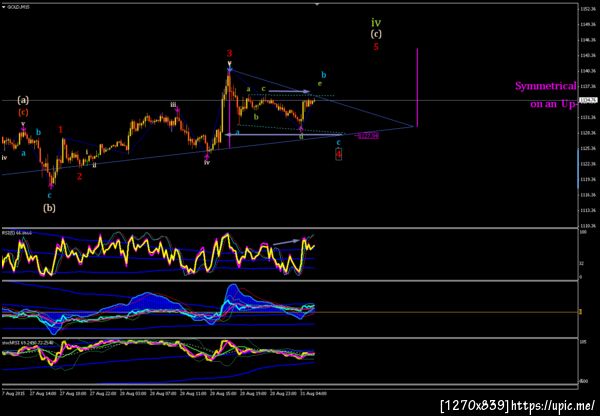Select the green 'iv' label at the top
Image resolution: width=600 pixels, height=416 pixels.
coord(376,23)
